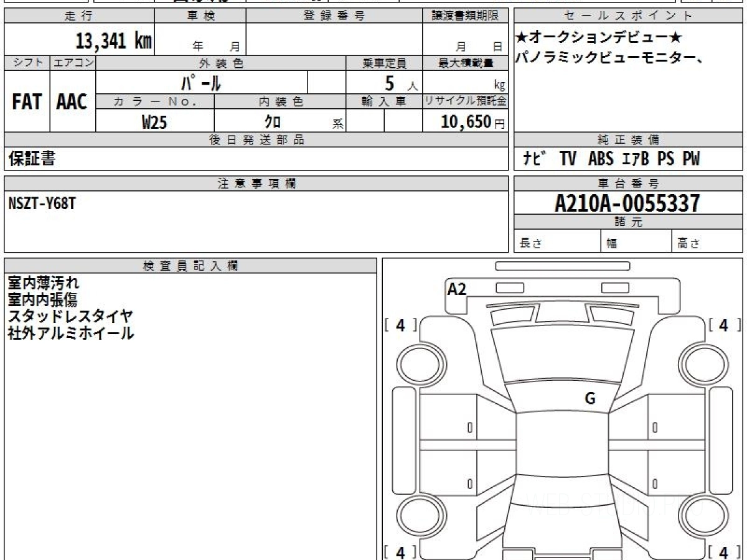This screenshot has height=560, width=747.
Task: Click the 高さ dimension label
Action: point(688,245)
